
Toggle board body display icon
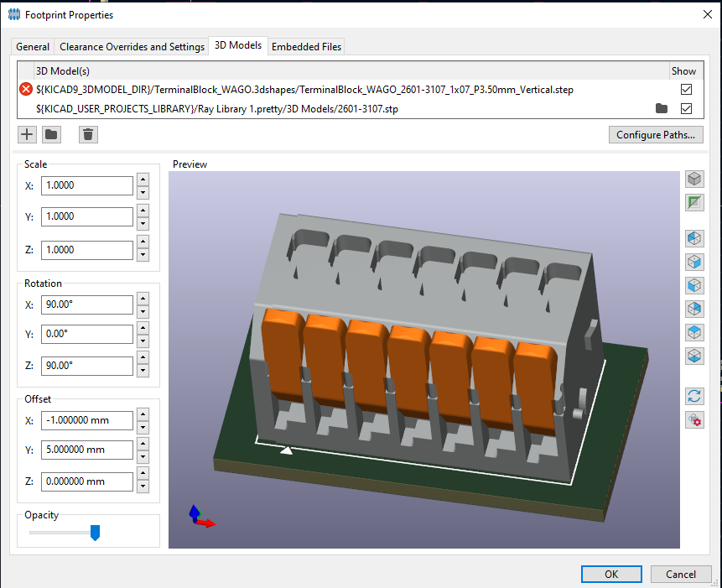pos(694,202)
